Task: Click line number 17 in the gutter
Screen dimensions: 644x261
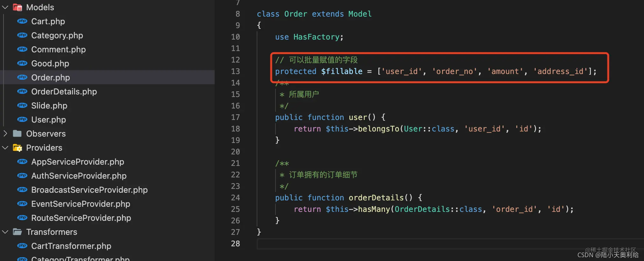Action: tap(235, 117)
